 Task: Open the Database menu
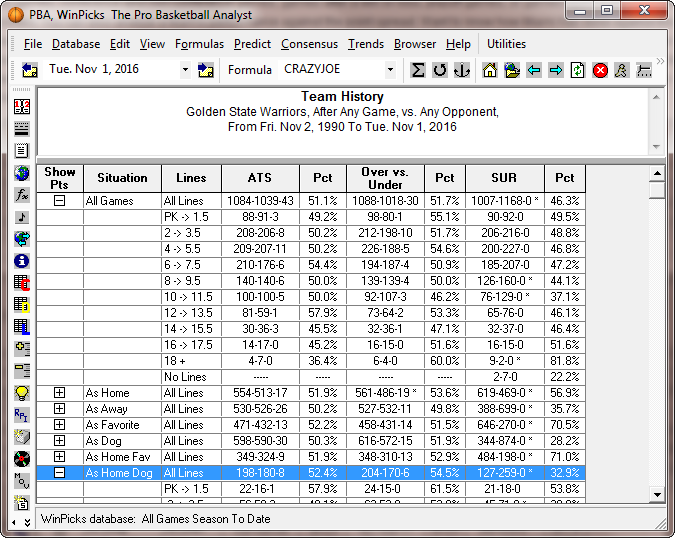tap(76, 44)
